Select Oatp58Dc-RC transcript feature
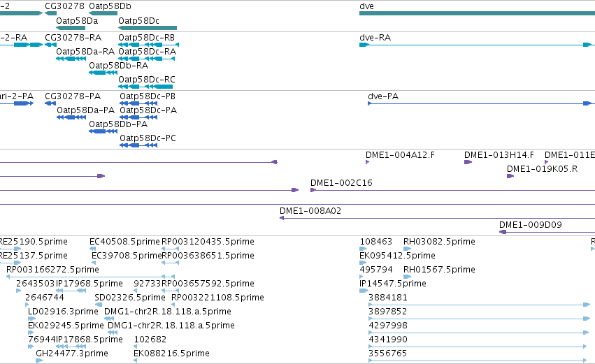The width and height of the screenshot is (595, 364). click(x=145, y=87)
